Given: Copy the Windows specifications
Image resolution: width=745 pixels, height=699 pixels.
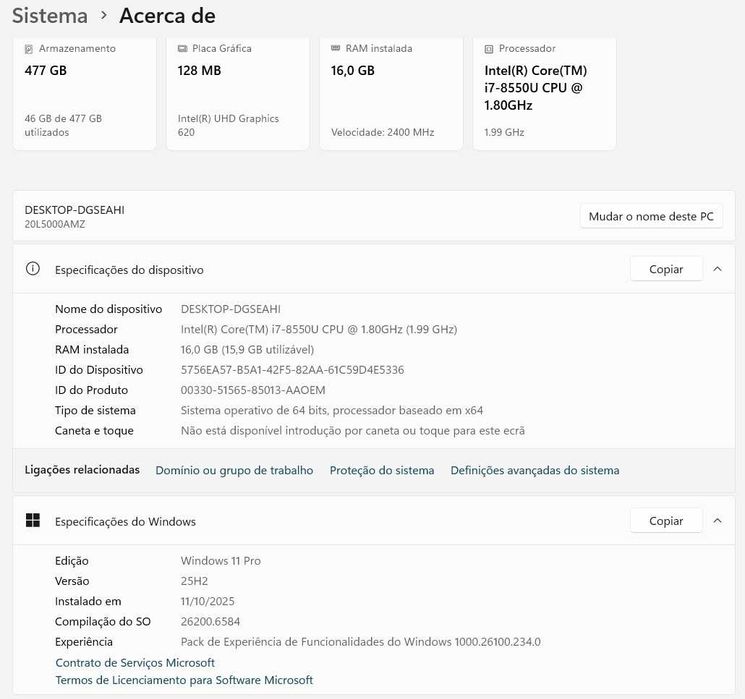Looking at the screenshot, I should pyautogui.click(x=666, y=520).
